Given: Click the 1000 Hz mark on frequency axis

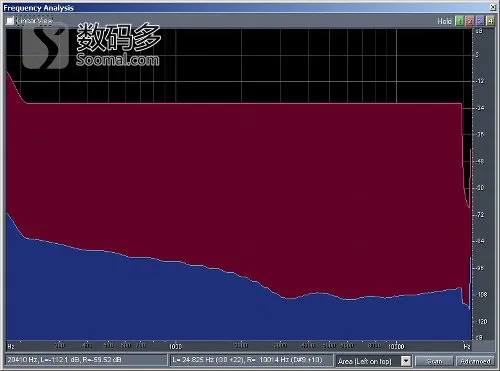Looking at the screenshot, I should point(176,347).
